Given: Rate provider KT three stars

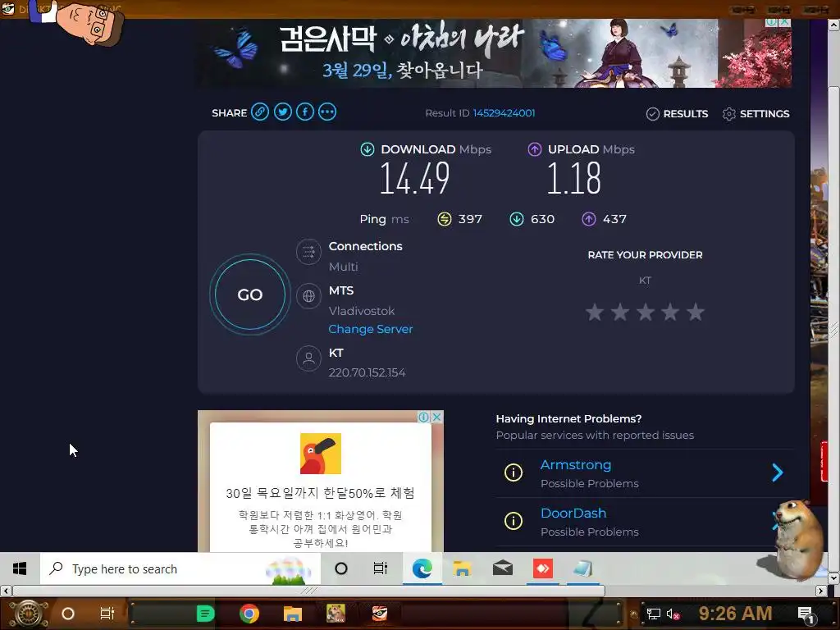Looking at the screenshot, I should pos(645,312).
